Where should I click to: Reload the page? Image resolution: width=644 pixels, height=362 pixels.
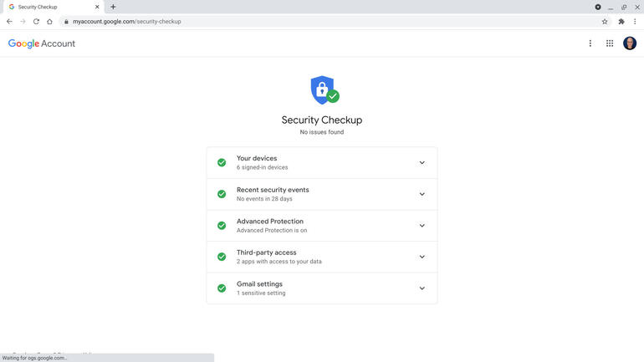(x=36, y=22)
